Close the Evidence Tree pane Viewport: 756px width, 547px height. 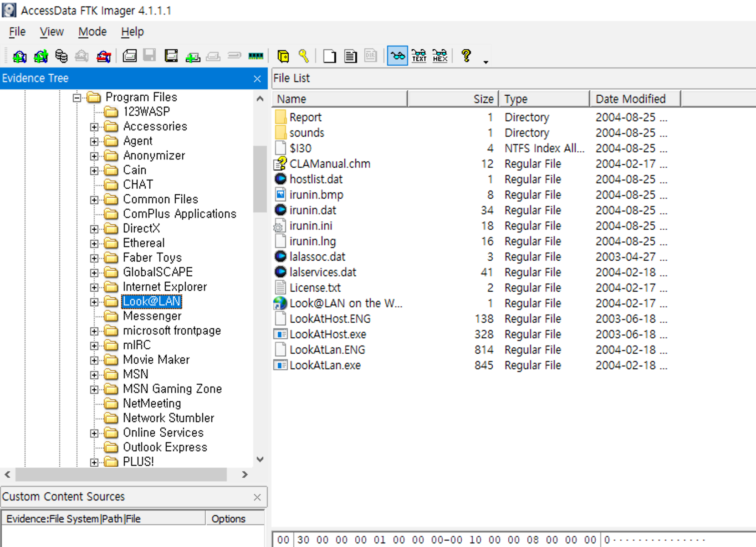(x=257, y=79)
